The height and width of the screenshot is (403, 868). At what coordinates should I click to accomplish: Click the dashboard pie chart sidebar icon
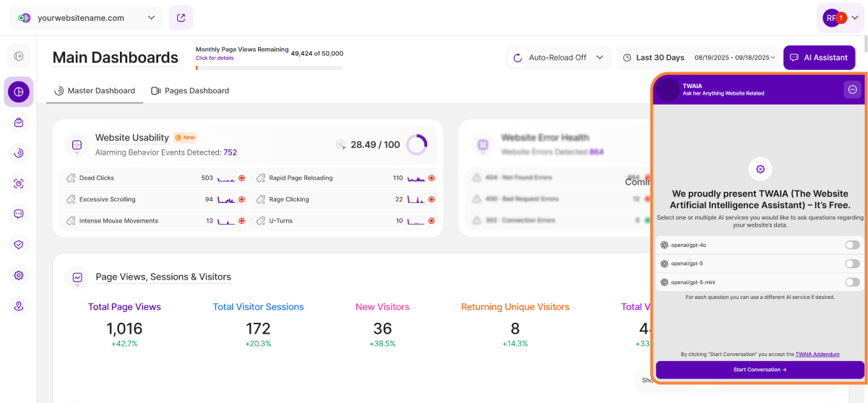point(19,92)
